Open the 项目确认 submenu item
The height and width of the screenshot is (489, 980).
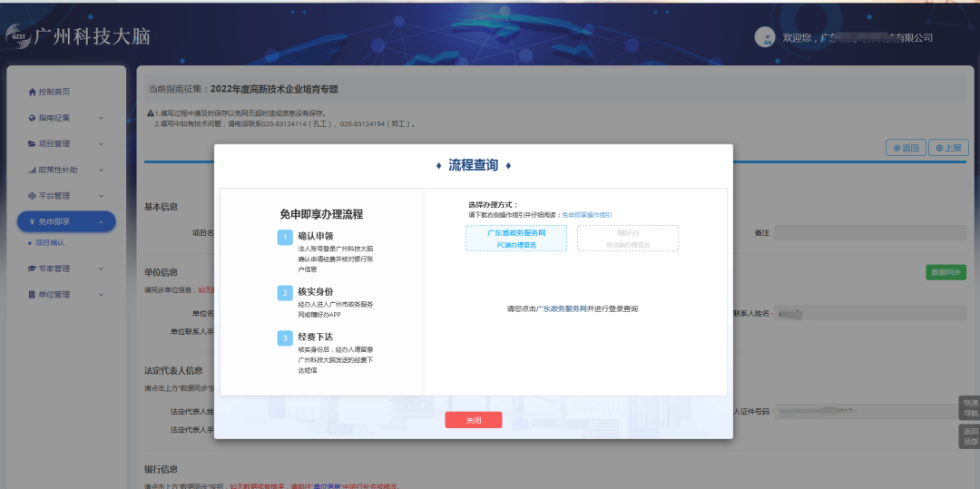(x=49, y=242)
